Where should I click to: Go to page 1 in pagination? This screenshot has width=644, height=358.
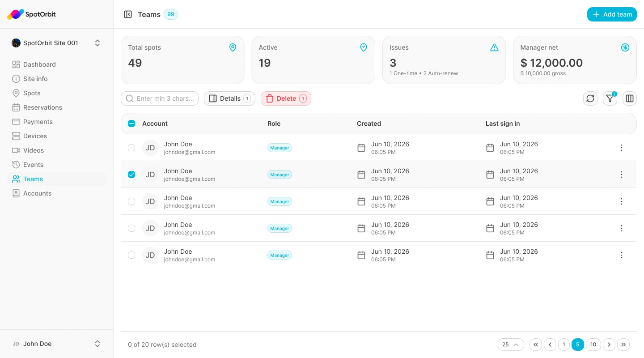pyautogui.click(x=564, y=345)
